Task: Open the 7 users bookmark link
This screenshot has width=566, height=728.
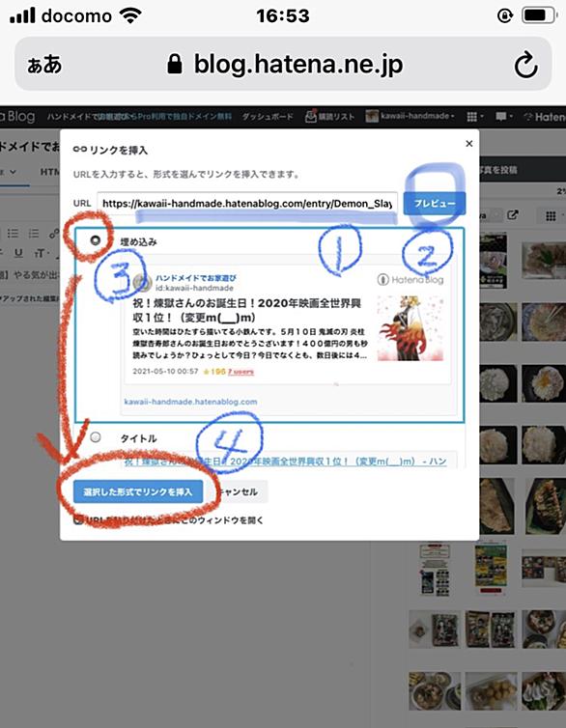Action: [241, 372]
